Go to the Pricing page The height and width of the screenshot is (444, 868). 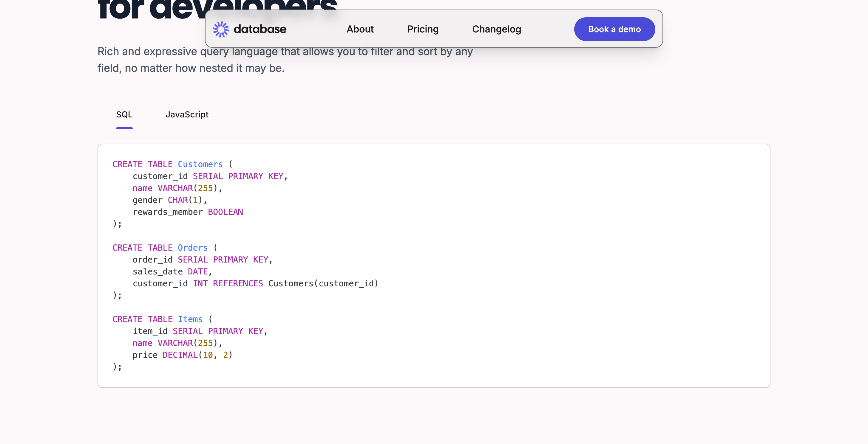(423, 29)
